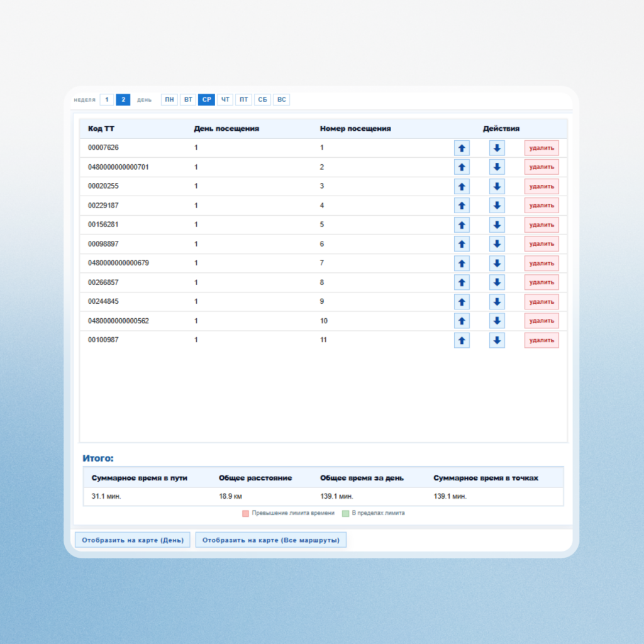Click Отобразить на карте (Все маршруты)
This screenshot has height=644, width=644.
coord(271,540)
